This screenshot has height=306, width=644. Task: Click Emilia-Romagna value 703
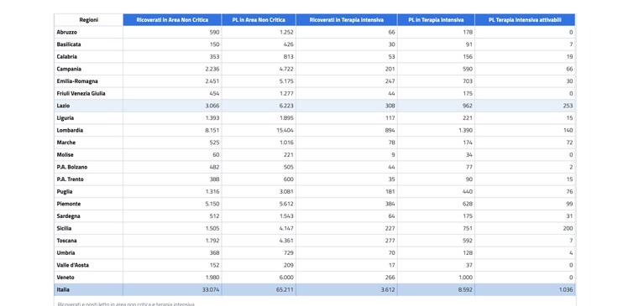pyautogui.click(x=468, y=81)
